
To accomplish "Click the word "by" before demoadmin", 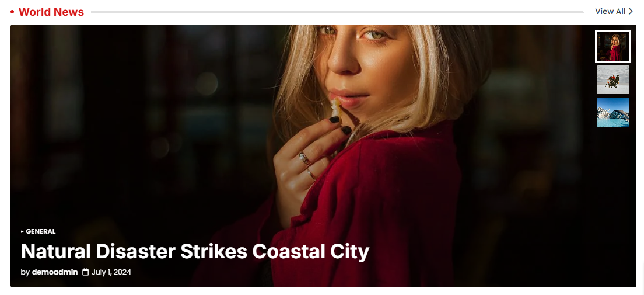I will pos(25,272).
